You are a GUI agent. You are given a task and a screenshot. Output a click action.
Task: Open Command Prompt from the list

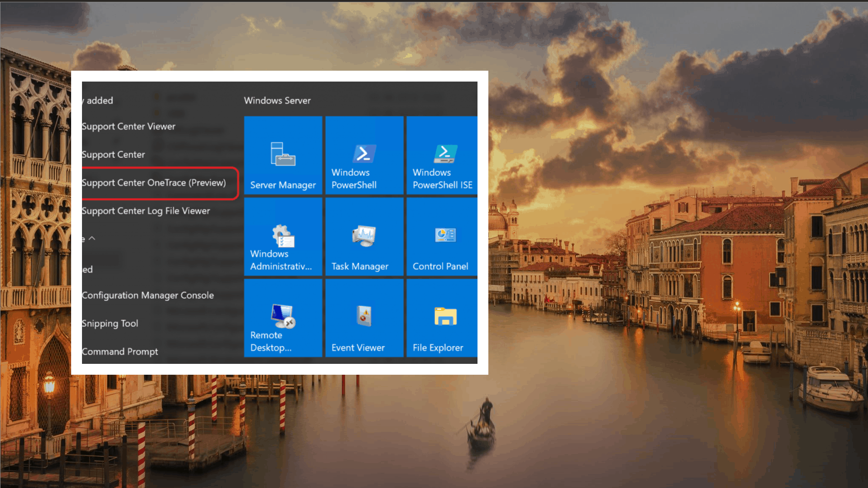pyautogui.click(x=120, y=352)
